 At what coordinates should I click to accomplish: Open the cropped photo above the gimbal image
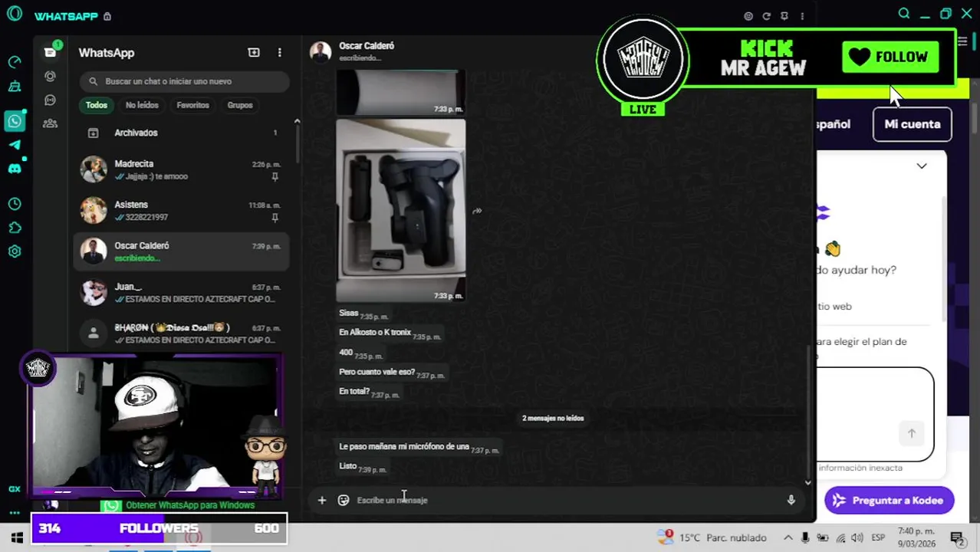click(400, 92)
